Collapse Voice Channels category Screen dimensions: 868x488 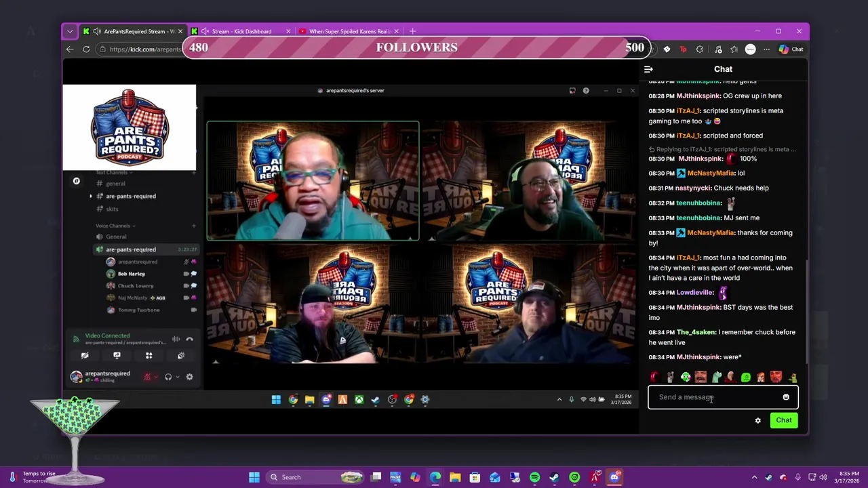[x=115, y=226]
